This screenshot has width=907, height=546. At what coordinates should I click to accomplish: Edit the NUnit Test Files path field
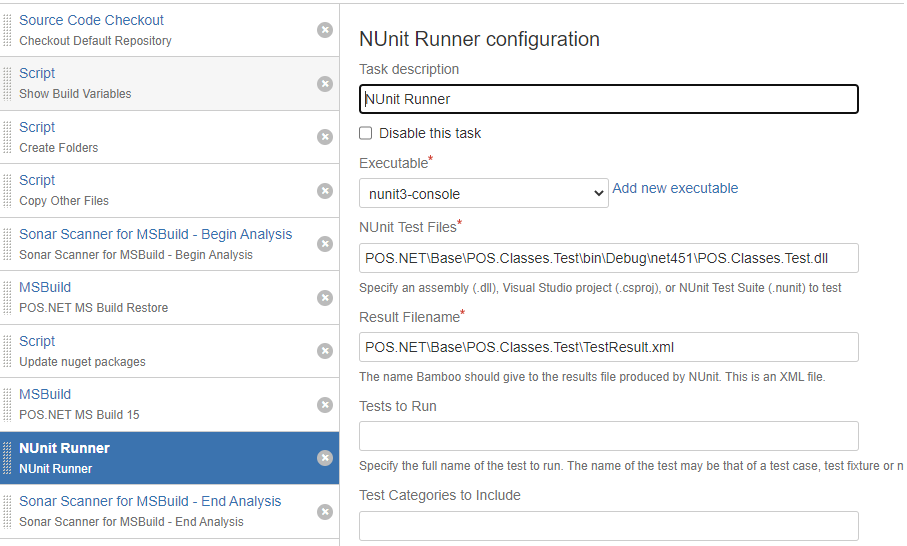click(609, 258)
